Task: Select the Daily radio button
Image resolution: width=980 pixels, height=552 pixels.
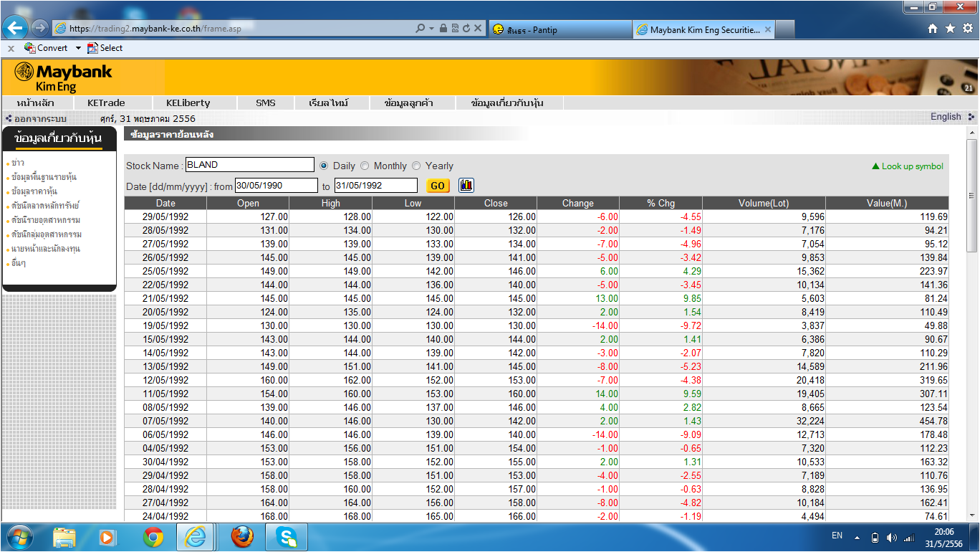Action: [x=324, y=166]
